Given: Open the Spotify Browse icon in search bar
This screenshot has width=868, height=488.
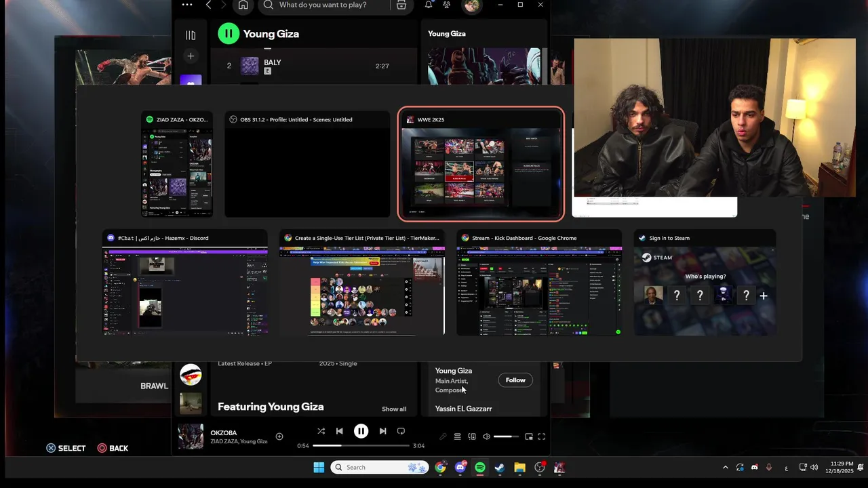Looking at the screenshot, I should click(401, 5).
